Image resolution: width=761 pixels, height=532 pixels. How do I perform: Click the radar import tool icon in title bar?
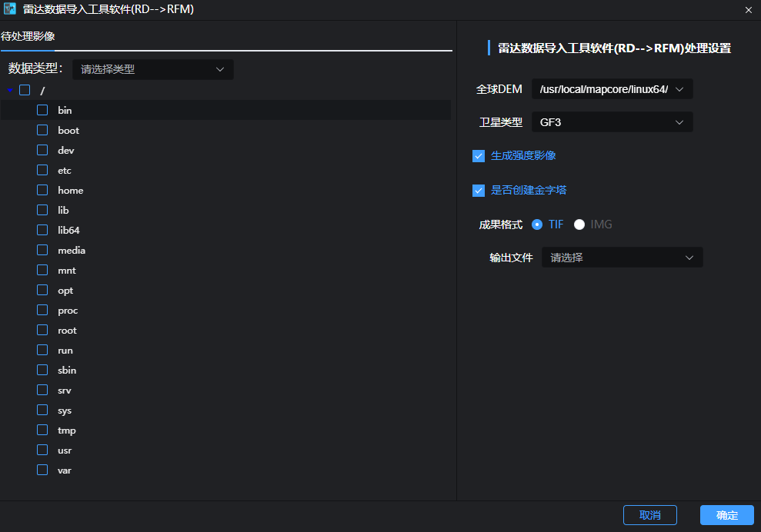(x=11, y=10)
